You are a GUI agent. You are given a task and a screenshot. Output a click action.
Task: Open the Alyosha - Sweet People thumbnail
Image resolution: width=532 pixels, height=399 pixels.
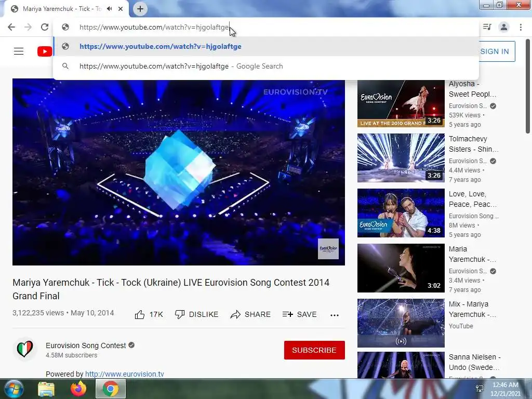[401, 103]
